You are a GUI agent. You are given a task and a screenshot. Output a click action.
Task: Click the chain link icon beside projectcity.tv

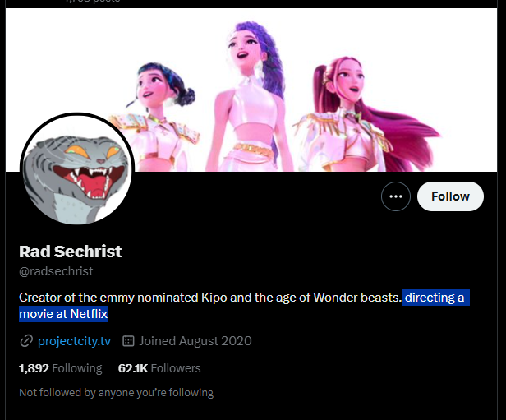tap(26, 341)
